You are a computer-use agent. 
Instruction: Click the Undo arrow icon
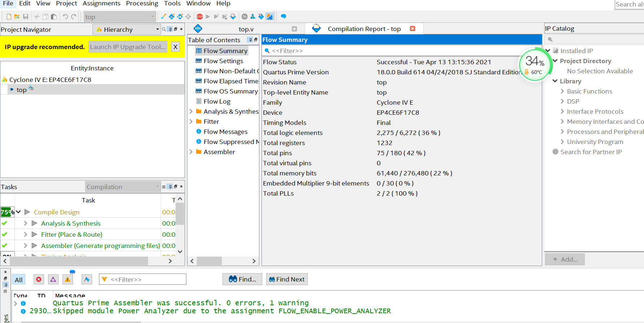pyautogui.click(x=65, y=17)
